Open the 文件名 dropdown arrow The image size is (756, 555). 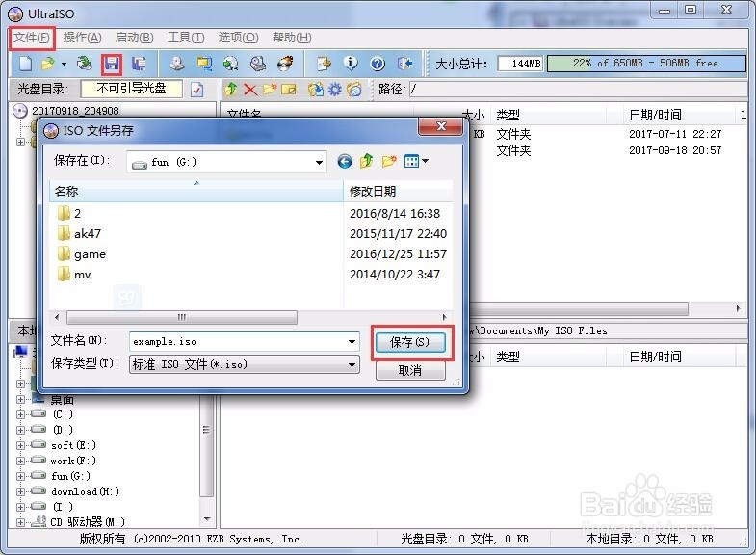[352, 342]
